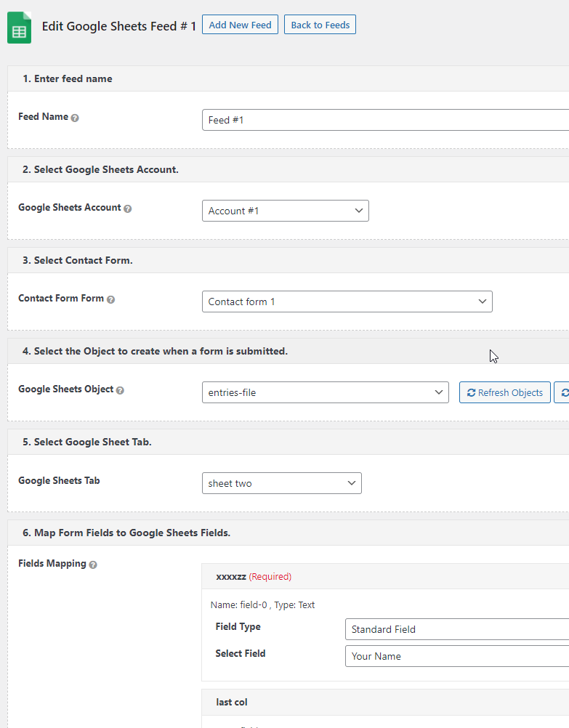Click the green Google Sheets logo icon
Viewport: 569px width, 728px height.
point(20,28)
